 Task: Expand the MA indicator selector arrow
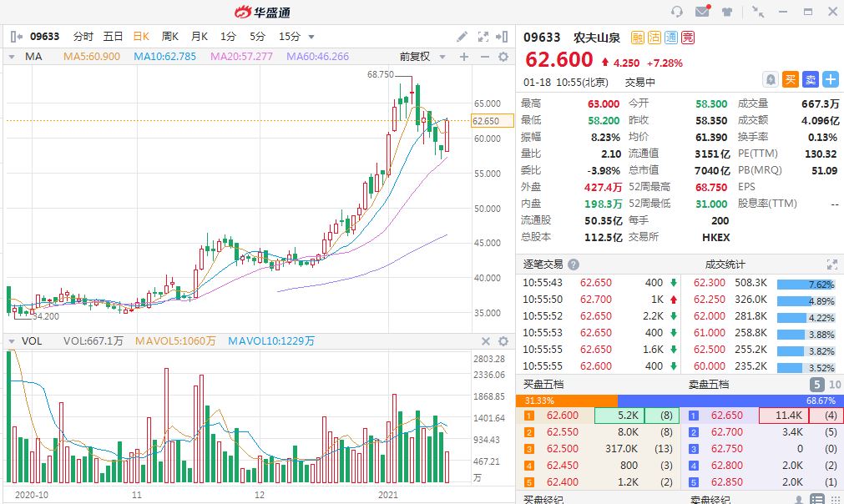coord(13,57)
